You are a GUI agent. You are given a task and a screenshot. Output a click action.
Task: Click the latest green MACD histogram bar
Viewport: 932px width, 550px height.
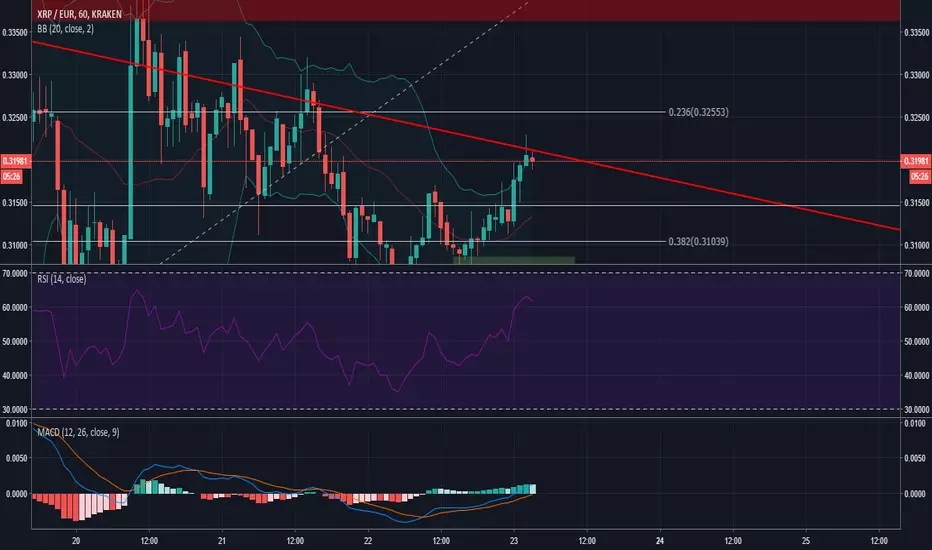pos(533,489)
